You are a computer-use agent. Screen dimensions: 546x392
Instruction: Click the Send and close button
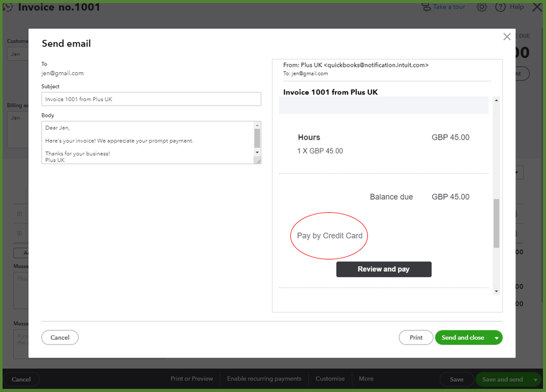[x=463, y=337]
